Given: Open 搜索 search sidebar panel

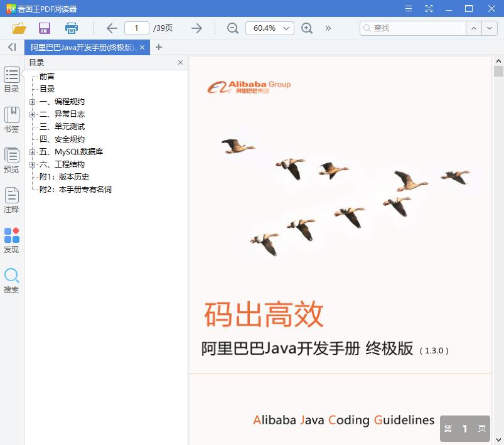Looking at the screenshot, I should click(x=11, y=281).
